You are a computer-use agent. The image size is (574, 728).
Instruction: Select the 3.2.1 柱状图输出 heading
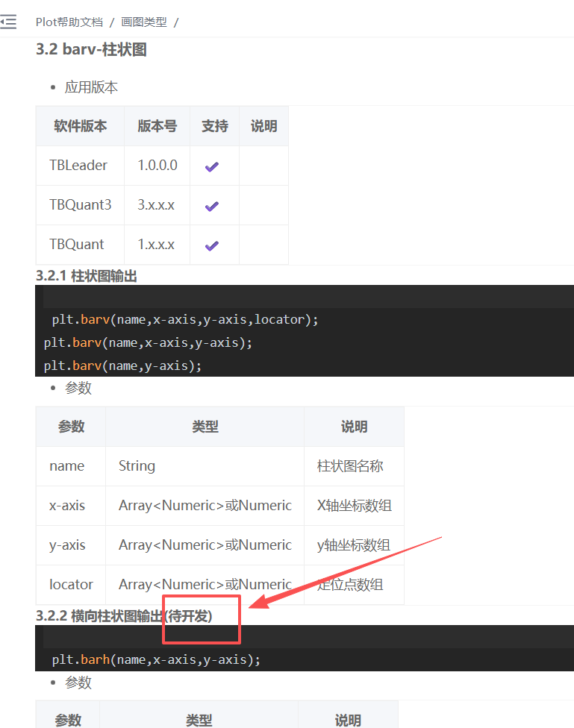87,276
